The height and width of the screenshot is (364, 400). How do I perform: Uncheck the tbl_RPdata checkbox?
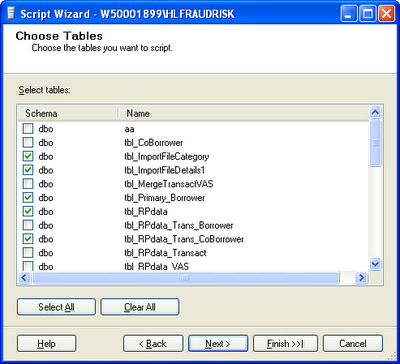tap(28, 211)
